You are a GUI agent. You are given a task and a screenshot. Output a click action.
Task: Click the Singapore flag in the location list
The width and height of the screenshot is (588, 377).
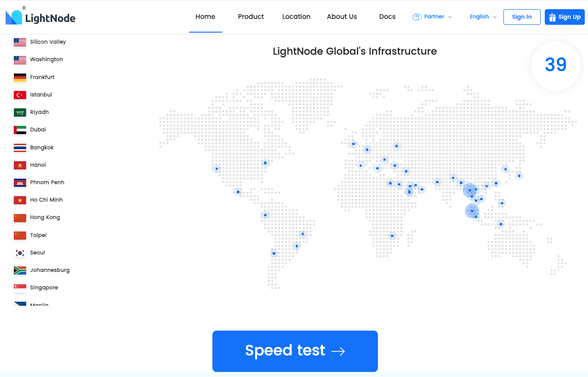19,287
